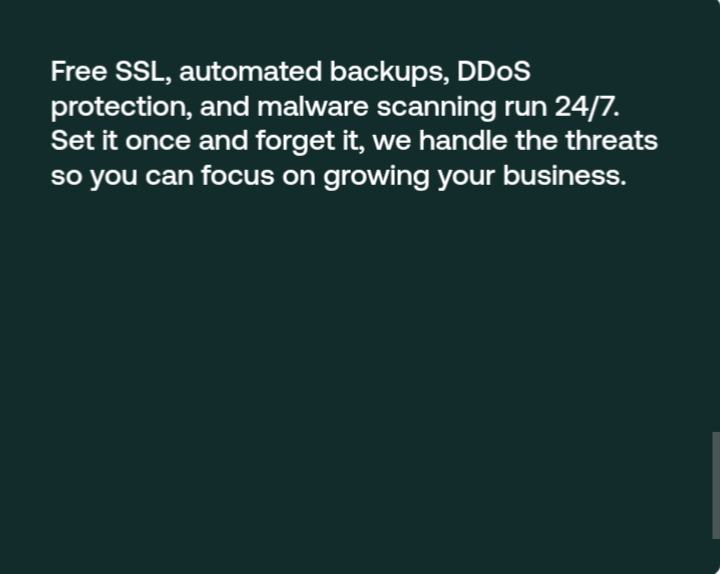Click the word "DDoS"
The width and height of the screenshot is (720, 574).
tap(494, 72)
